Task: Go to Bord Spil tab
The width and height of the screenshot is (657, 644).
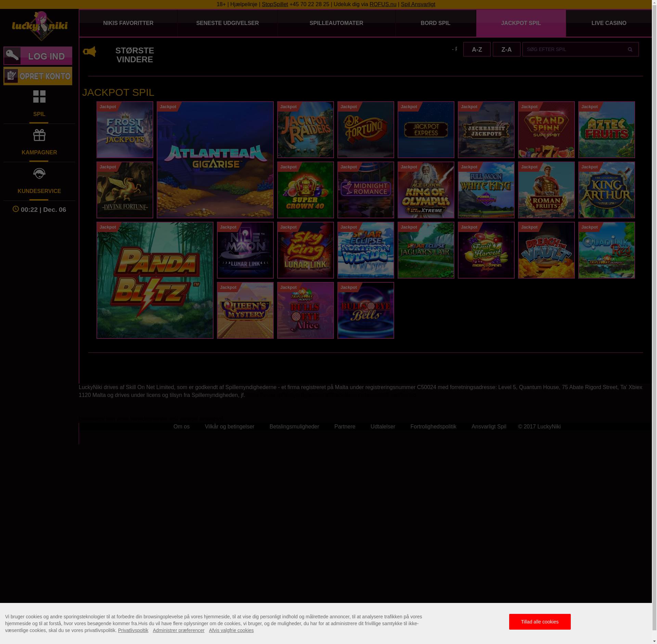Action: (x=435, y=23)
